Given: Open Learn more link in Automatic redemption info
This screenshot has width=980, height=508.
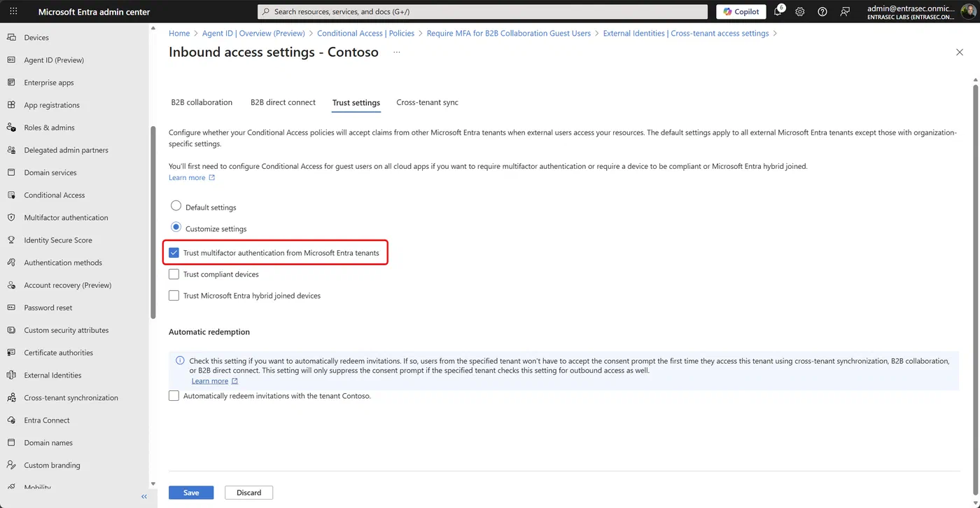Looking at the screenshot, I should coord(215,381).
